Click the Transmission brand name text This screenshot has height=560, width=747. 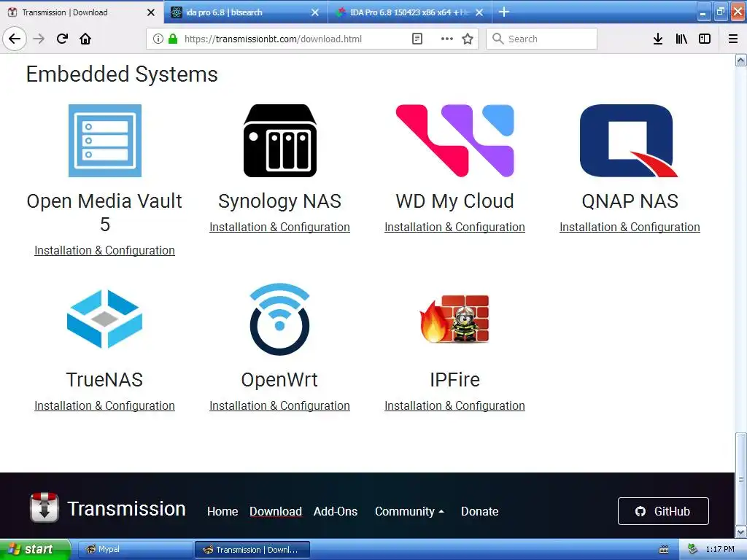(x=126, y=508)
